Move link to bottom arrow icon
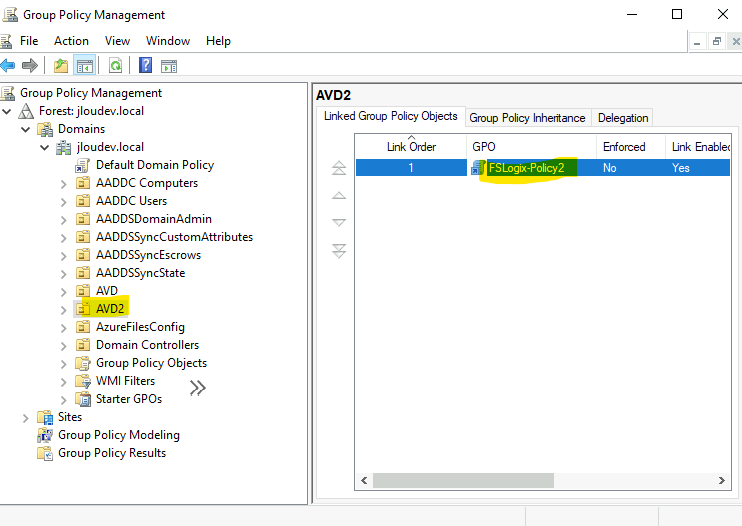Screen dimensions: 742x526 pos(339,251)
